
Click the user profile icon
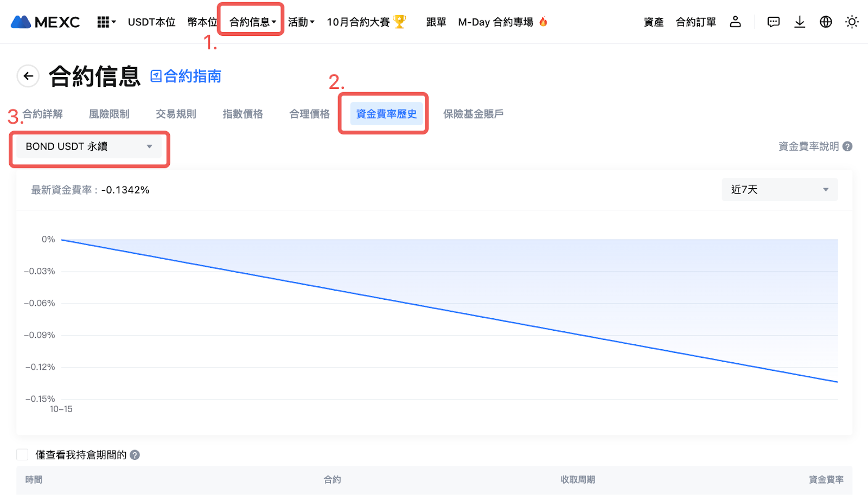tap(735, 22)
